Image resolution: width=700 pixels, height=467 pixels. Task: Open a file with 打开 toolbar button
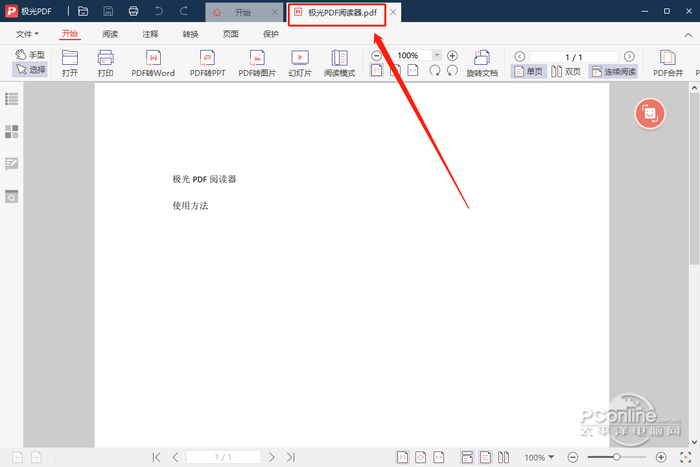click(x=70, y=63)
